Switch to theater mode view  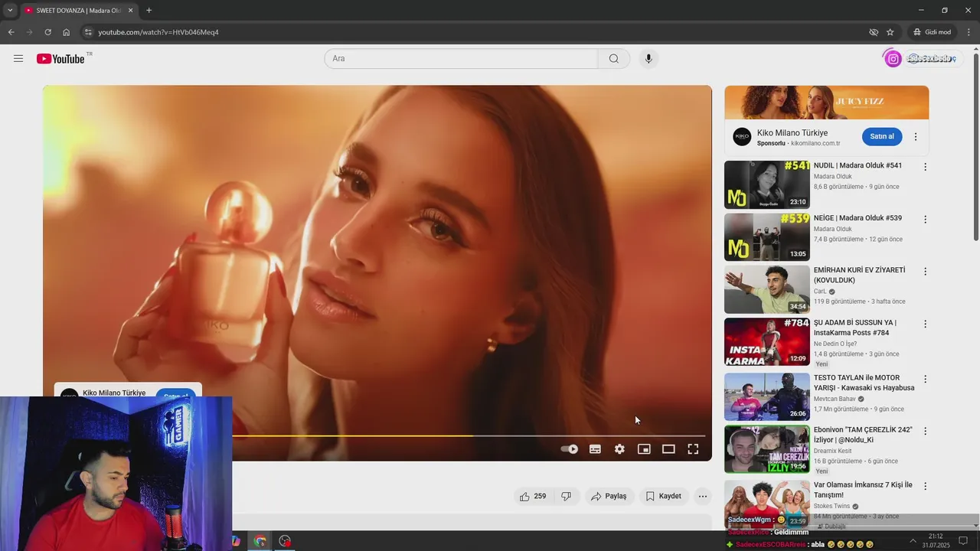668,449
